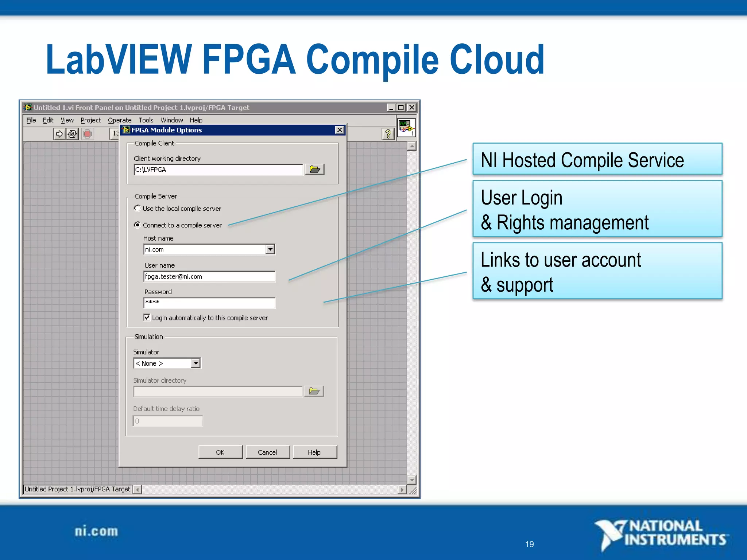Click the User name input field
747x560 pixels.
(x=209, y=276)
